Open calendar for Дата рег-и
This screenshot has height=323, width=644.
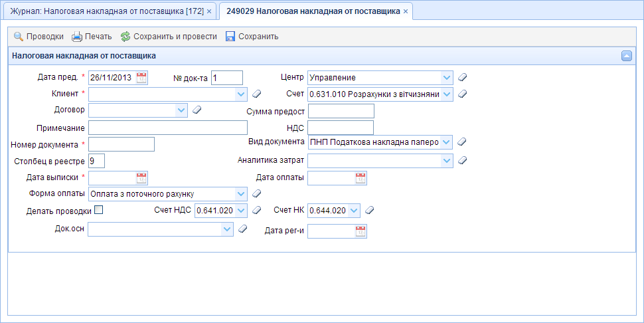tap(361, 231)
